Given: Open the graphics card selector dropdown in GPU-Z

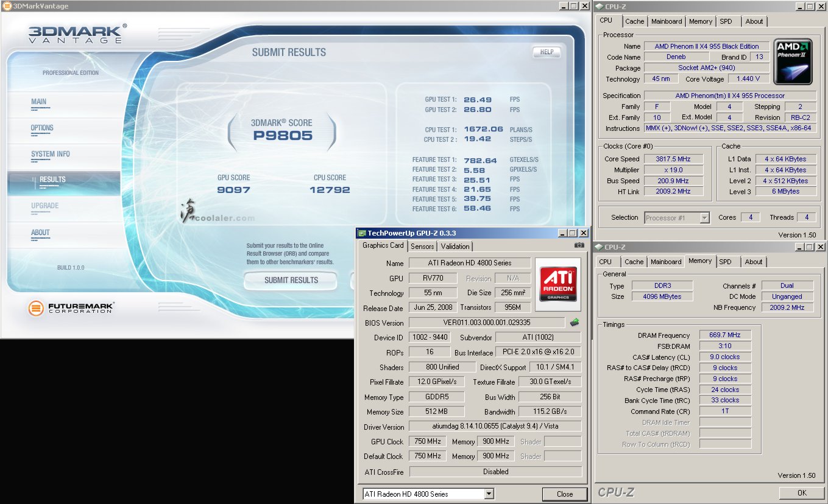Looking at the screenshot, I should (x=489, y=494).
